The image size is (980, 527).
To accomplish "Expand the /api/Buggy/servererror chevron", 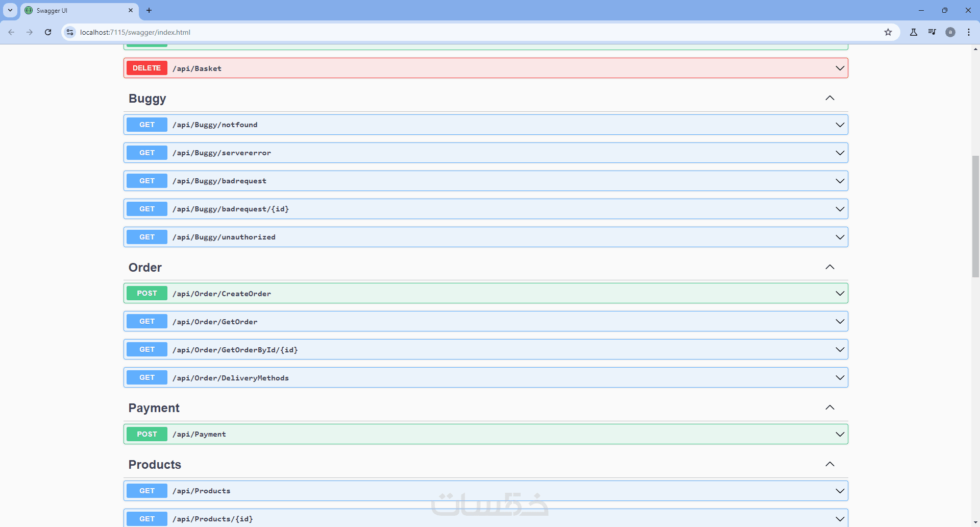I will coord(840,153).
